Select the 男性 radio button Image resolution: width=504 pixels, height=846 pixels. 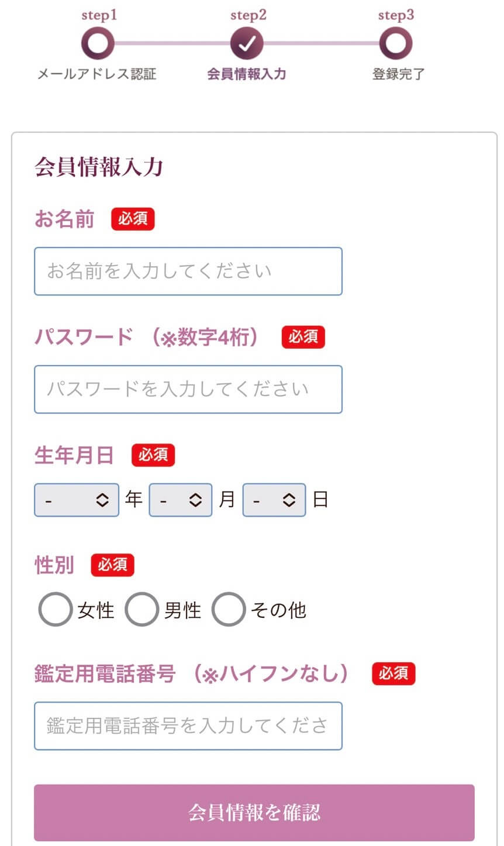coord(141,610)
